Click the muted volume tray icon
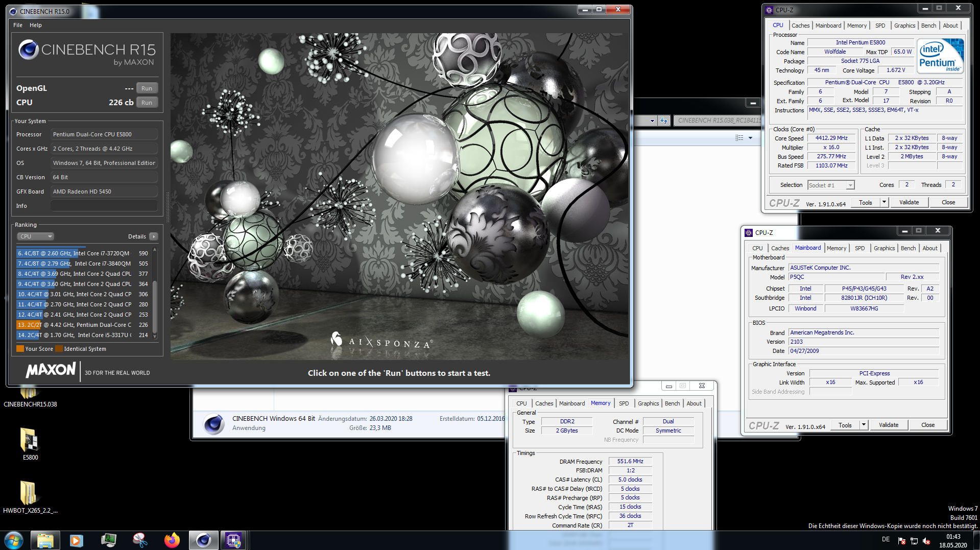The image size is (980, 550). (x=926, y=541)
